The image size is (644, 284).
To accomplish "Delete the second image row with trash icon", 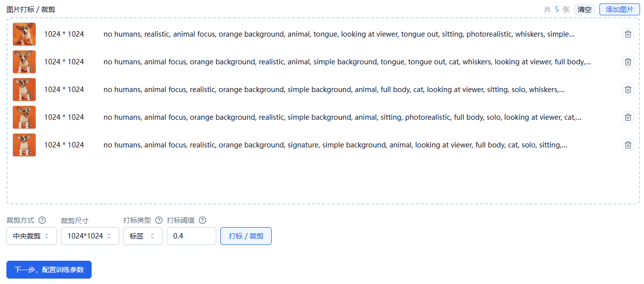I will 628,62.
